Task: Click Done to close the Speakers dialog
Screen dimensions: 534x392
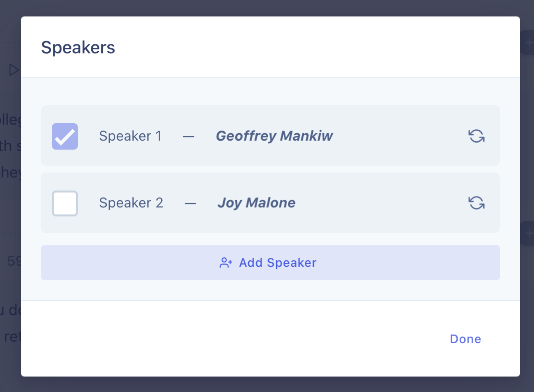Action: click(465, 339)
